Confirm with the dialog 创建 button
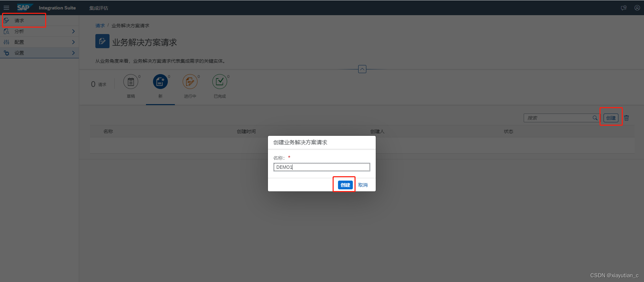Image resolution: width=644 pixels, height=282 pixels. pyautogui.click(x=345, y=185)
